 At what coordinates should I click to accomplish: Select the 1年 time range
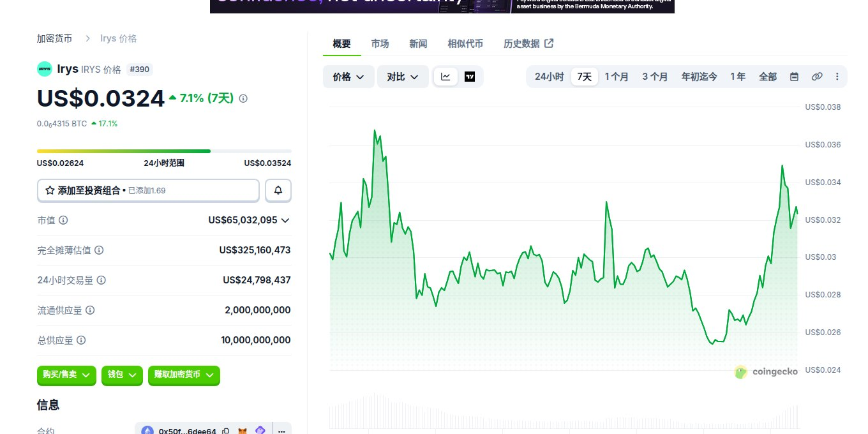tap(738, 77)
